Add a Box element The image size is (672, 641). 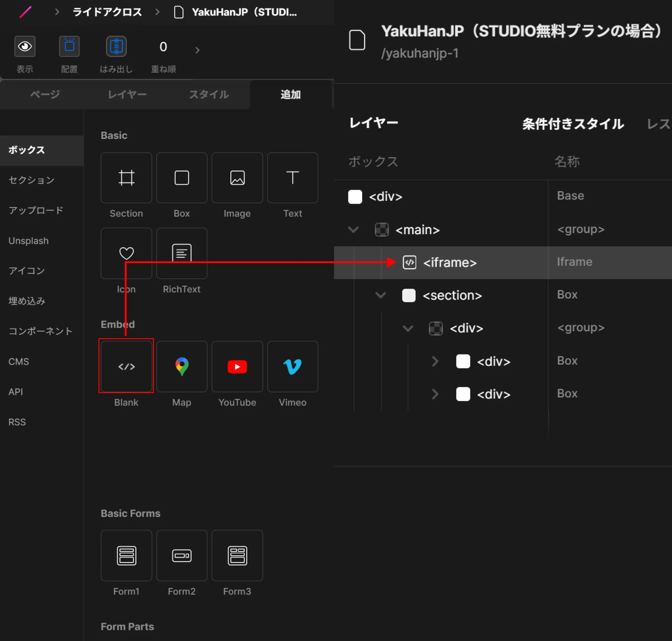click(181, 178)
